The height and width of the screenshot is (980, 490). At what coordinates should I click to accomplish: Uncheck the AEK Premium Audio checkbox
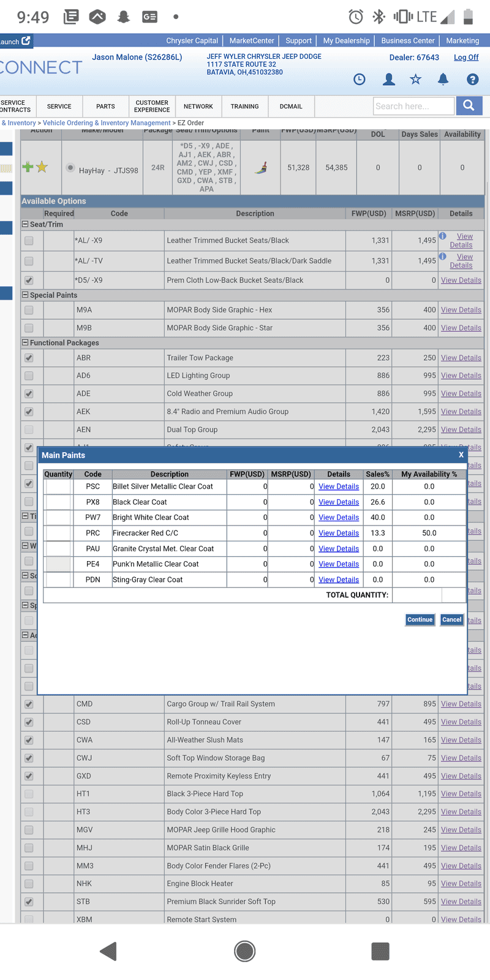(29, 412)
